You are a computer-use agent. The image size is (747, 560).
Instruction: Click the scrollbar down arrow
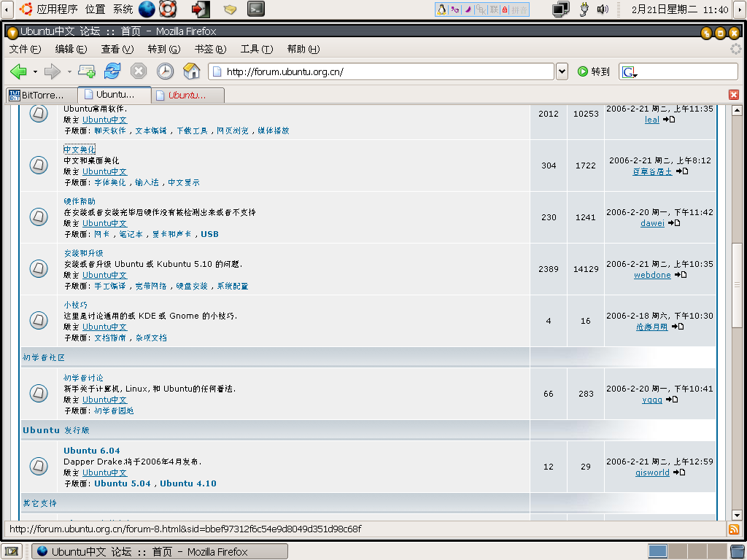[x=737, y=515]
